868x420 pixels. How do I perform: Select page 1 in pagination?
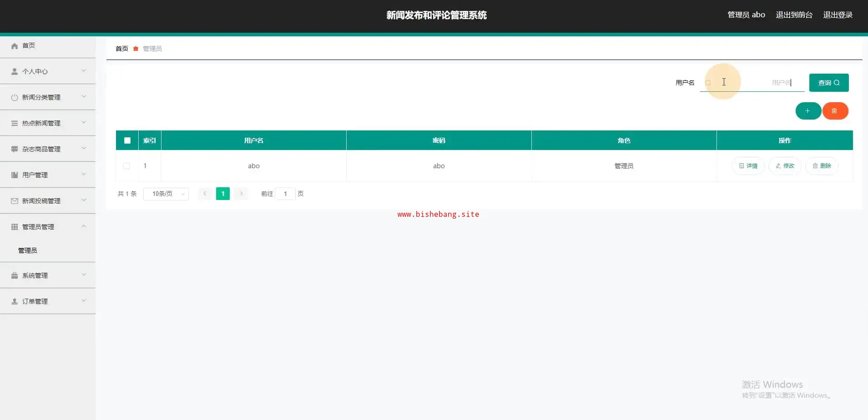coord(223,194)
